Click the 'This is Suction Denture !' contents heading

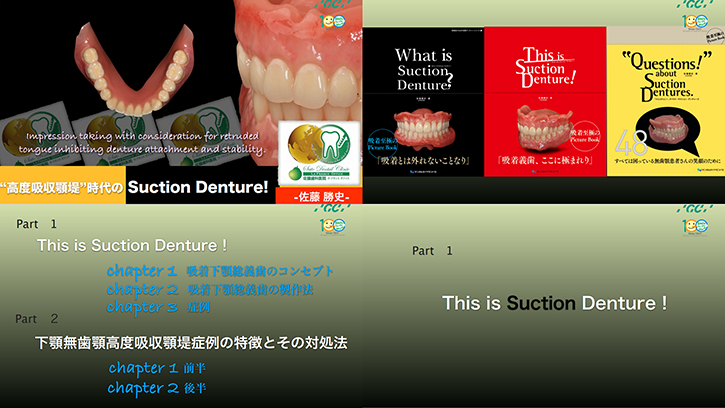pyautogui.click(x=132, y=245)
